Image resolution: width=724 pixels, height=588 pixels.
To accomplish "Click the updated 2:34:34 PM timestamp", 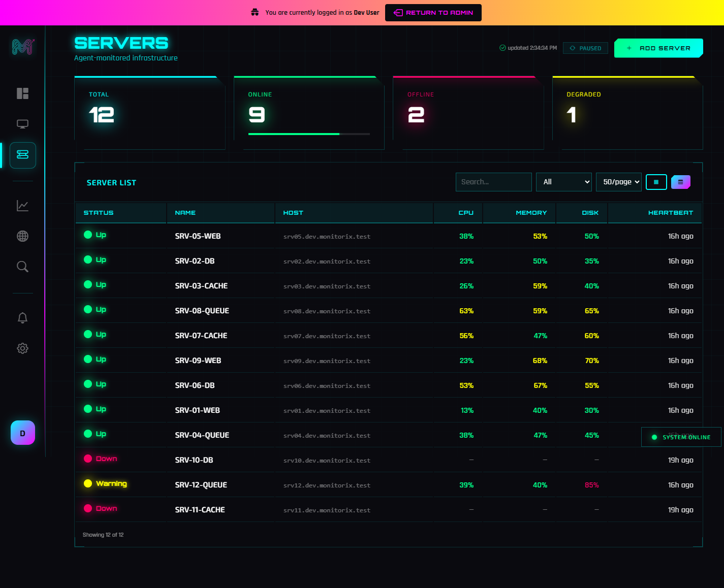I will (x=528, y=48).
